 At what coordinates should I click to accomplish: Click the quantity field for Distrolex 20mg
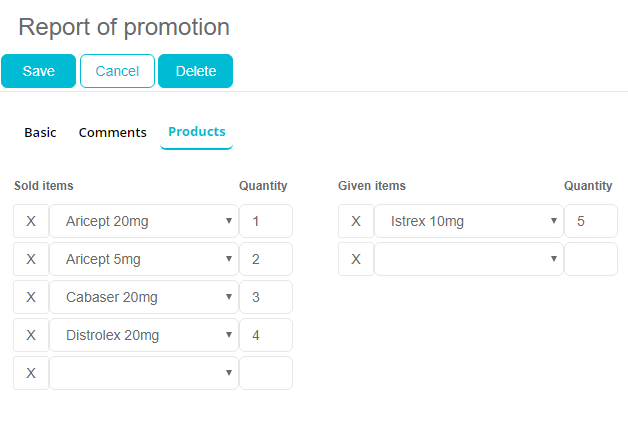click(x=266, y=335)
